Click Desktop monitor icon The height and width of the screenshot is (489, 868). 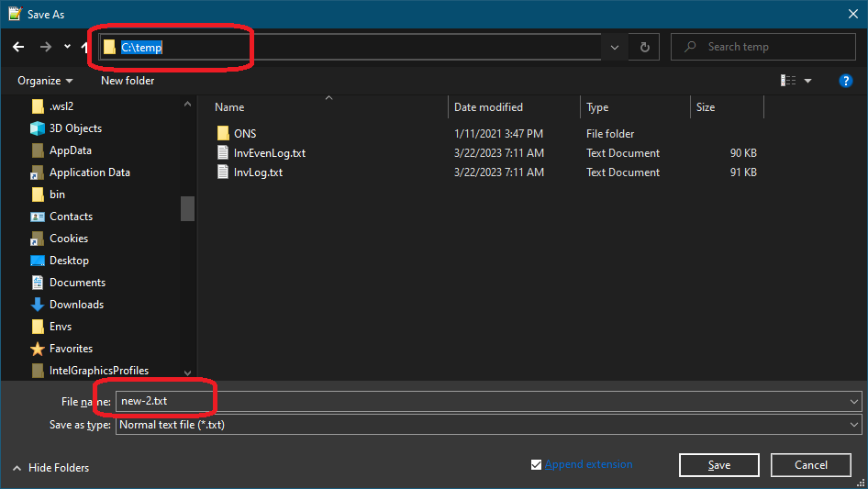click(x=38, y=261)
